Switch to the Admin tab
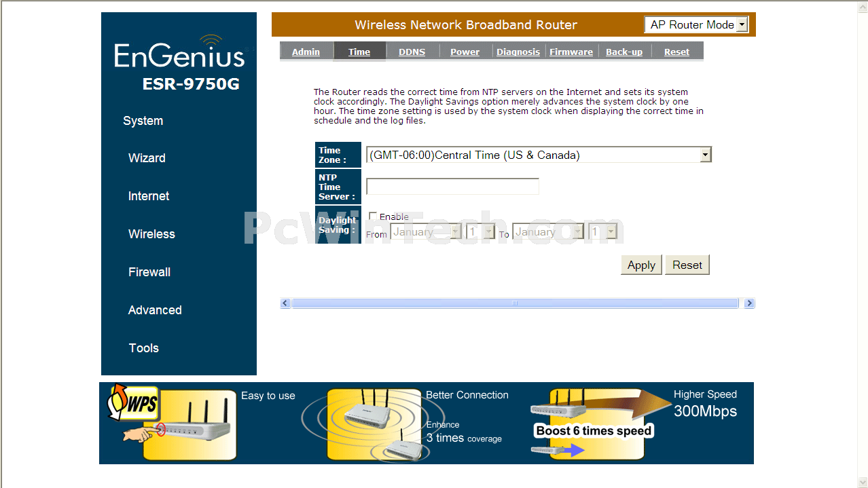 tap(306, 52)
